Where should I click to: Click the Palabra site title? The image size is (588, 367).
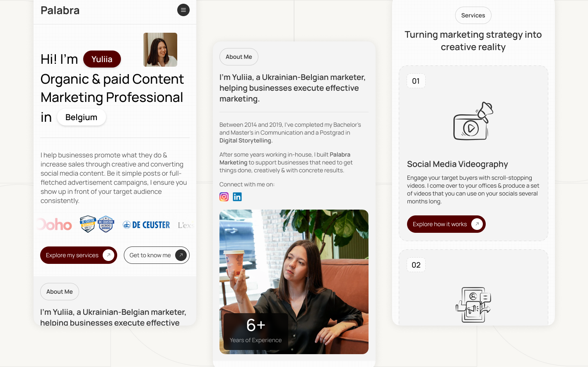[60, 10]
